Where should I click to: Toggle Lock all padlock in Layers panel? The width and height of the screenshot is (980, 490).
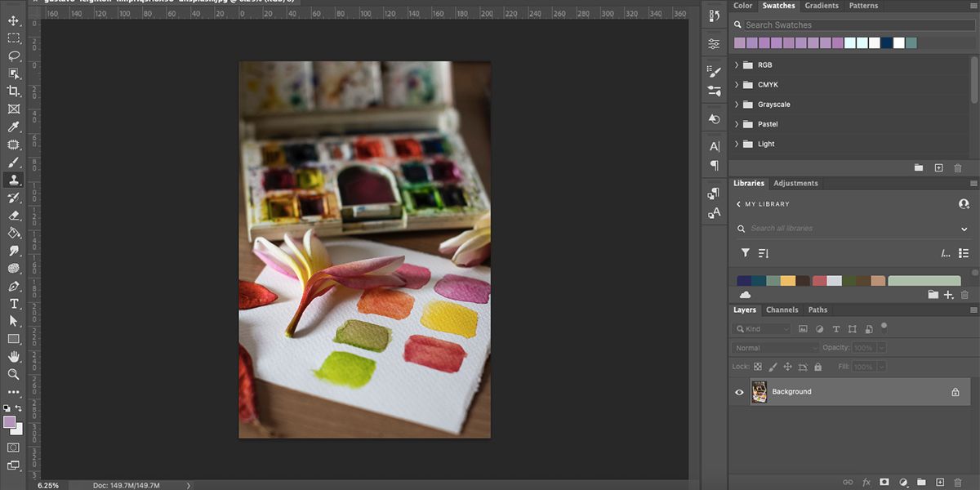pos(817,368)
